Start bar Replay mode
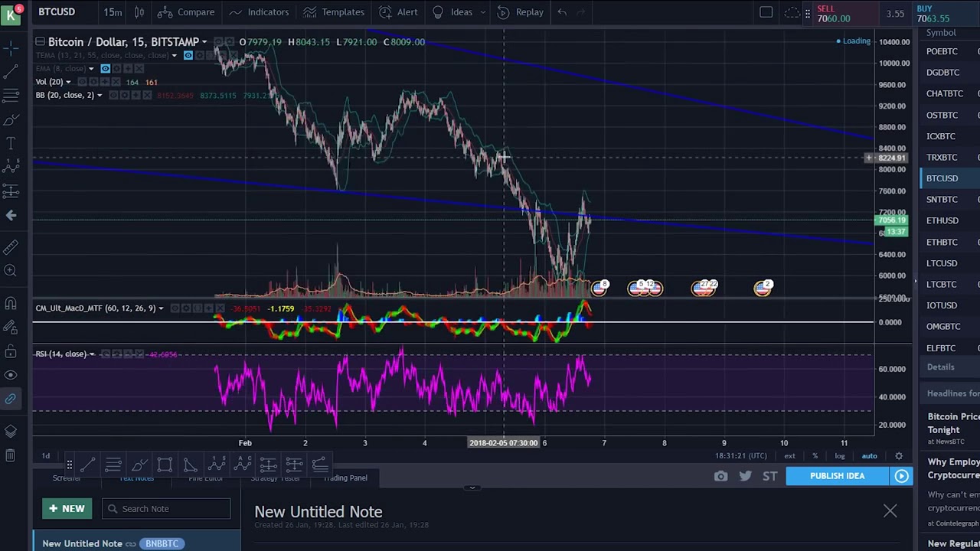The width and height of the screenshot is (980, 551). pyautogui.click(x=521, y=12)
